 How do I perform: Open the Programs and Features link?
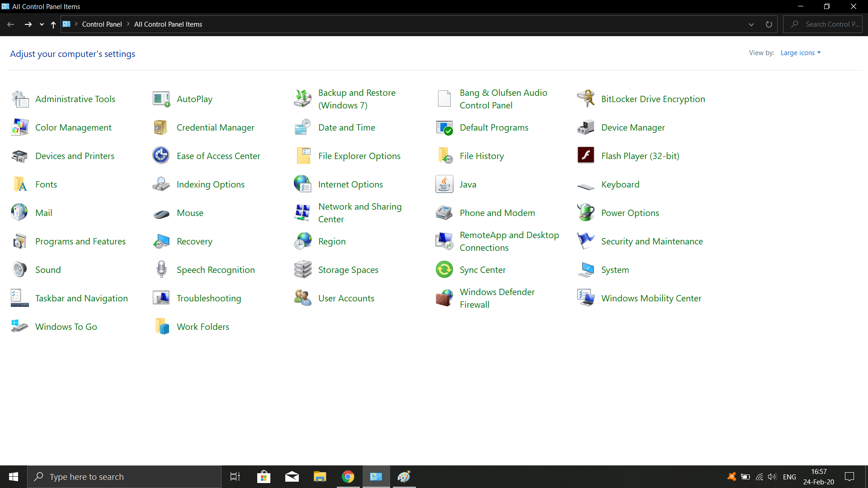(x=80, y=241)
